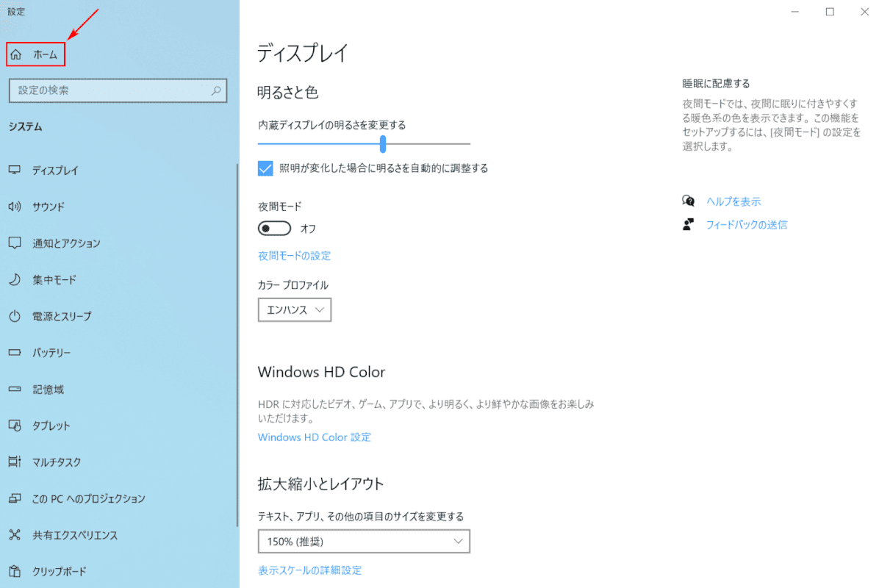The width and height of the screenshot is (879, 588).
Task: Click the Home house icon
Action: pos(15,54)
